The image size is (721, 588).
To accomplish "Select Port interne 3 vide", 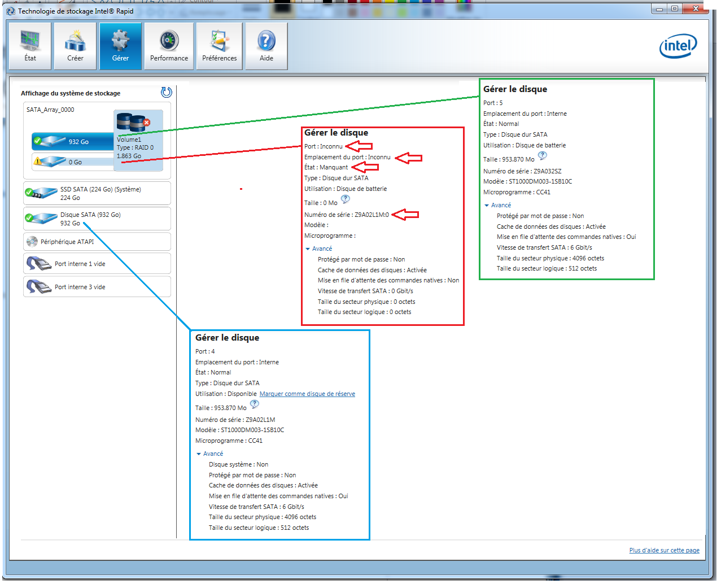I will (x=97, y=287).
